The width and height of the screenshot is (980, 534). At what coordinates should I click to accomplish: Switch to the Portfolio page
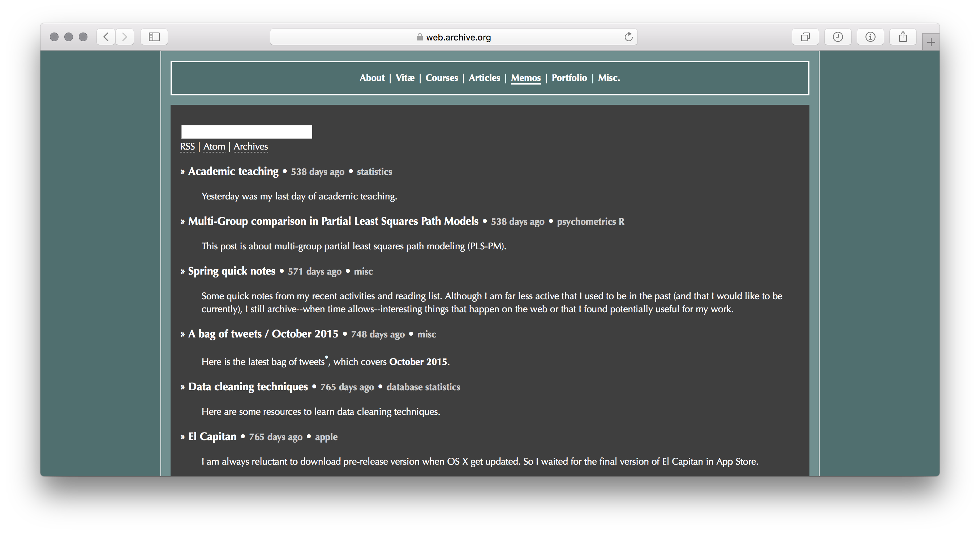click(x=569, y=78)
